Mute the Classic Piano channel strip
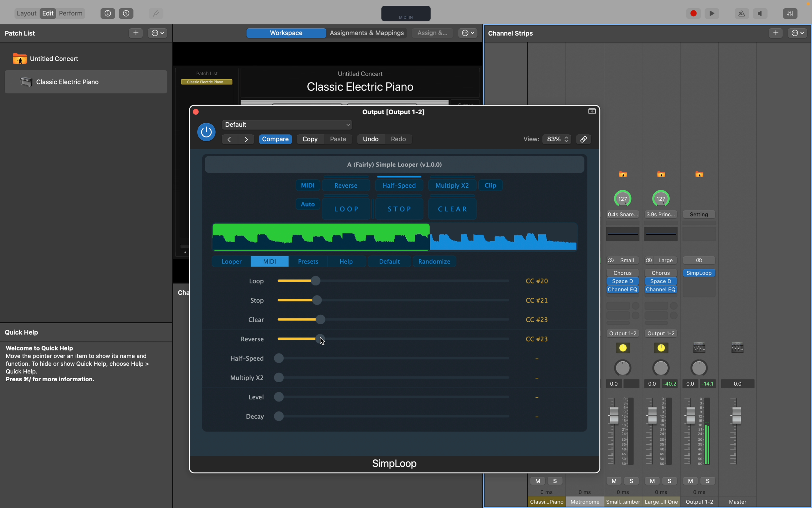This screenshot has height=508, width=812. [x=538, y=481]
